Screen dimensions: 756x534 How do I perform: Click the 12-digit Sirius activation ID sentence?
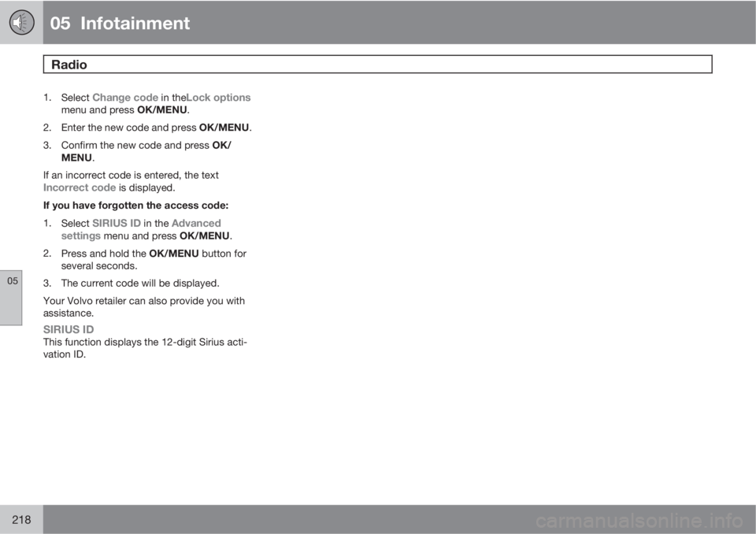[145, 348]
